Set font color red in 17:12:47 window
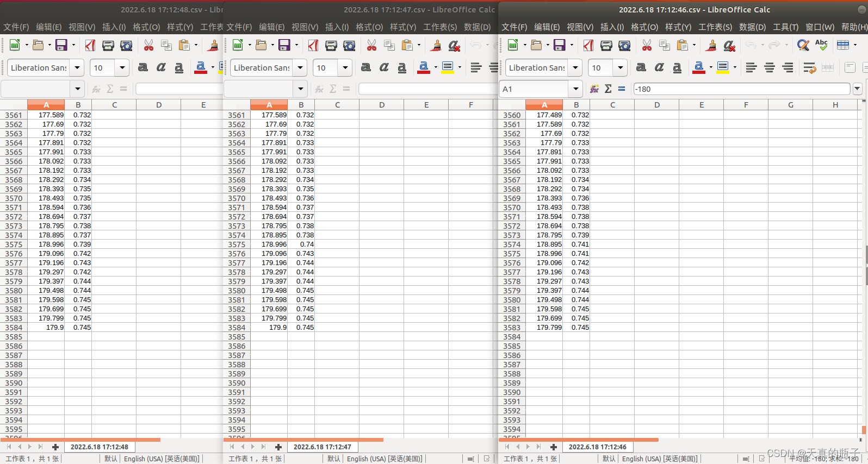Viewport: 868px width, 464px height. point(424,67)
